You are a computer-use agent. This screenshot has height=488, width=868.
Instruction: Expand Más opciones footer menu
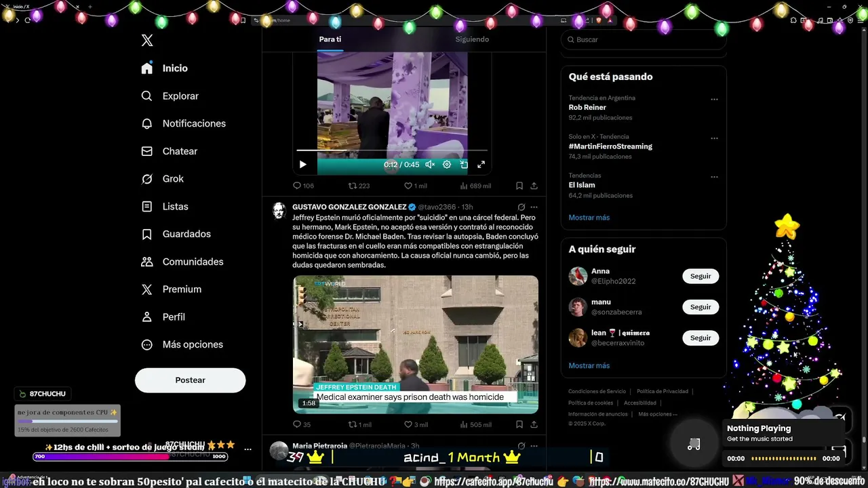pos(658,414)
